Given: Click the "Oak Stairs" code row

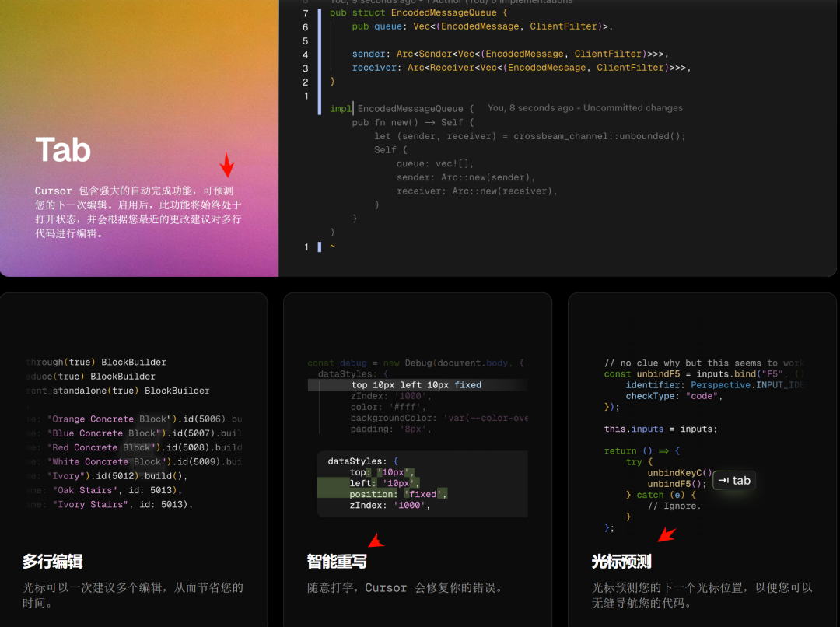Looking at the screenshot, I should [x=104, y=490].
